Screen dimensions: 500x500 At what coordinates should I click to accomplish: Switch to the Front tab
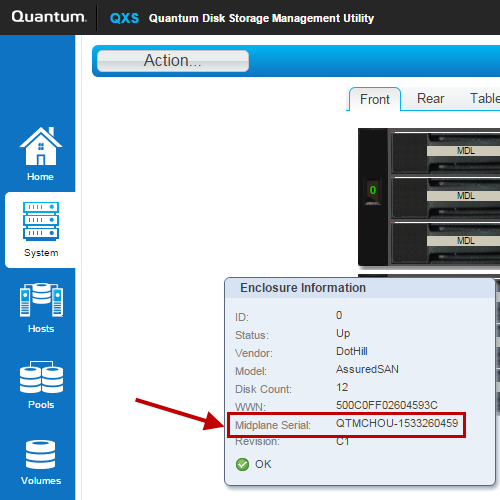375,99
